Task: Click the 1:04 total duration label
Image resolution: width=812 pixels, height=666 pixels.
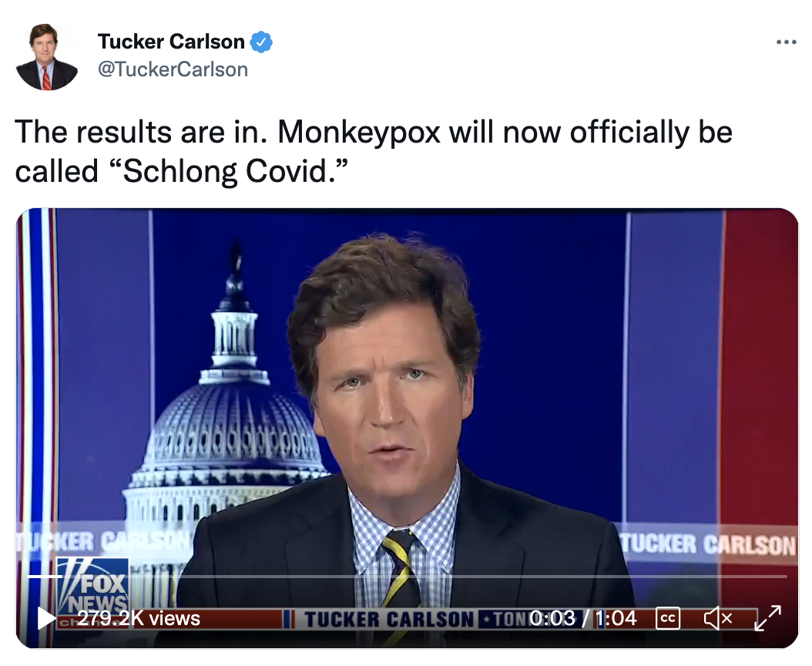Action: (x=616, y=617)
